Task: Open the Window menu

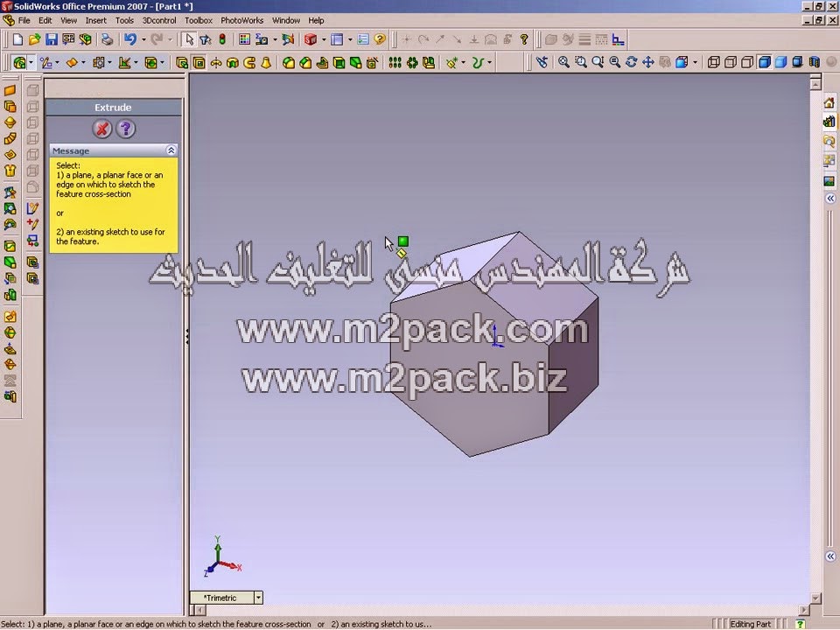Action: 286,20
